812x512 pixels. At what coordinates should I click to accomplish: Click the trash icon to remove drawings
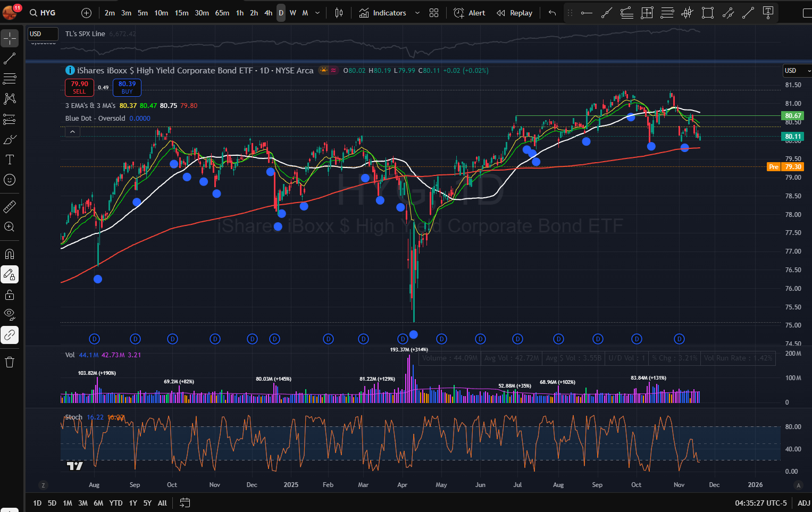[10, 362]
